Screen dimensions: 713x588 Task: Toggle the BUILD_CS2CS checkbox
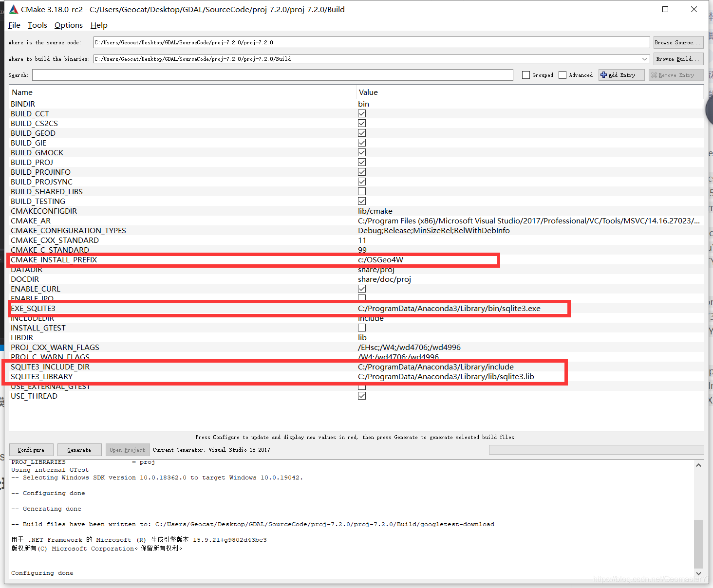362,123
